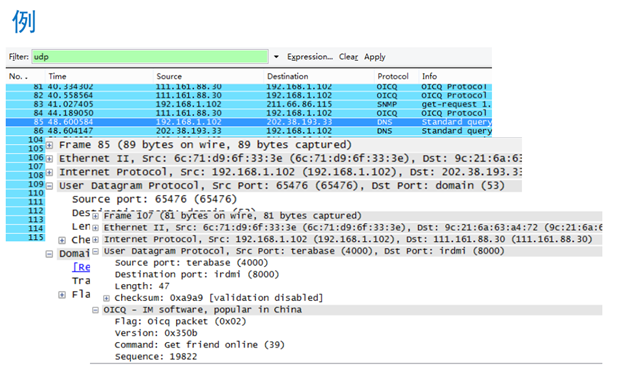Open the filter history dropdown arrow
The width and height of the screenshot is (640, 371).
[276, 57]
